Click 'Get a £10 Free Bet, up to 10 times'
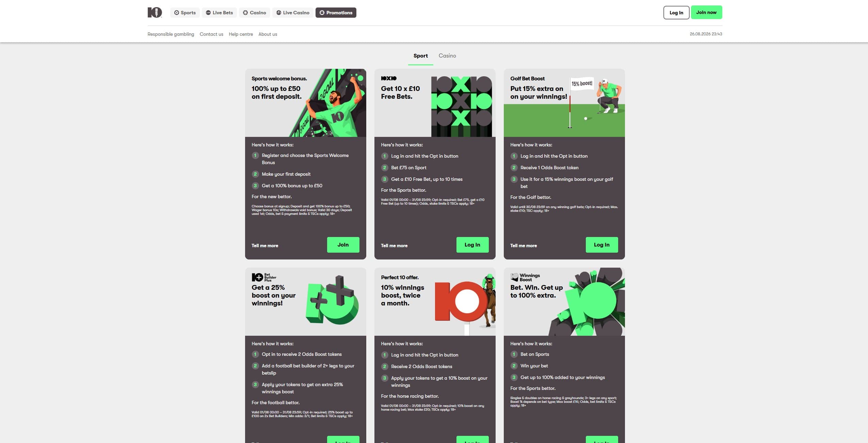Image resolution: width=868 pixels, height=443 pixels. coord(427,179)
